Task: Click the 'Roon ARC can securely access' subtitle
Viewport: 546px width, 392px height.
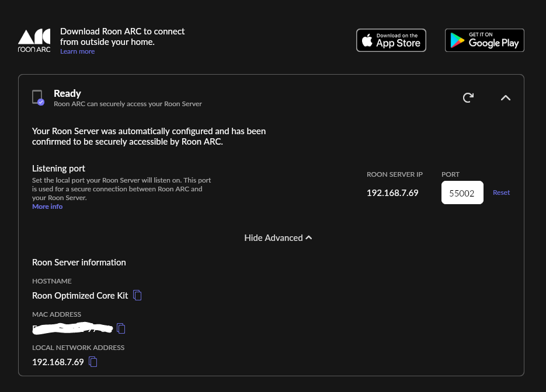Action: (128, 104)
